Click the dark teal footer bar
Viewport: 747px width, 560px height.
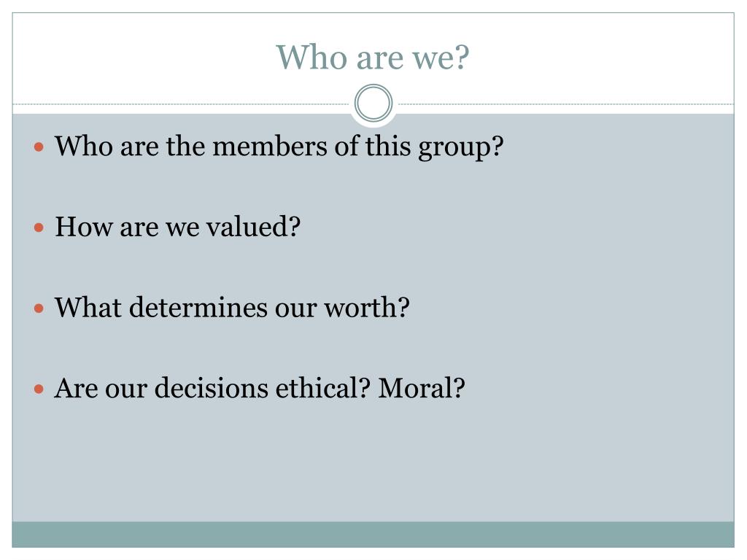pyautogui.click(x=373, y=534)
